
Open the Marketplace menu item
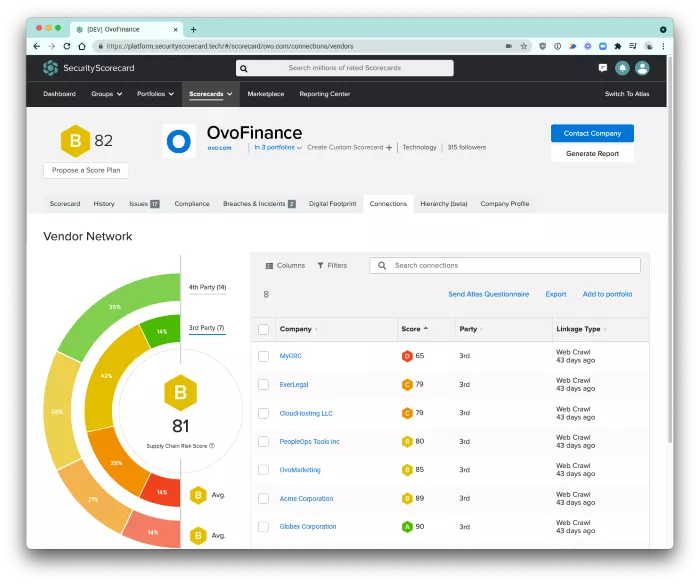266,94
